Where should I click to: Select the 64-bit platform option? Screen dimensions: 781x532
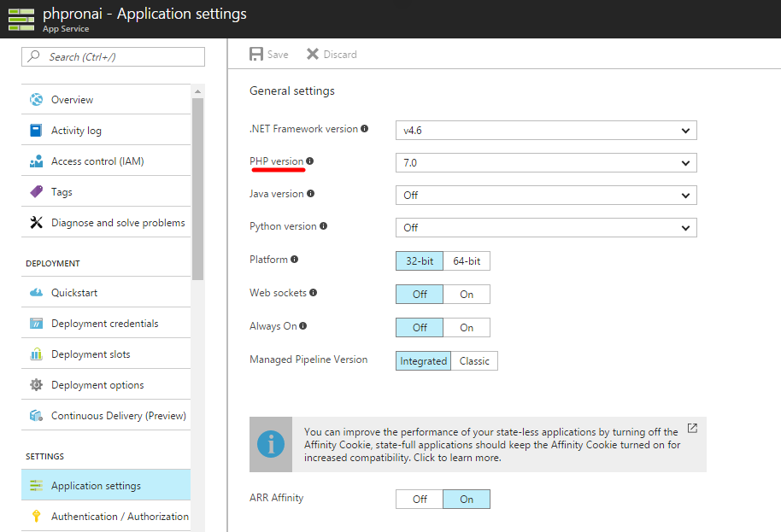(467, 260)
